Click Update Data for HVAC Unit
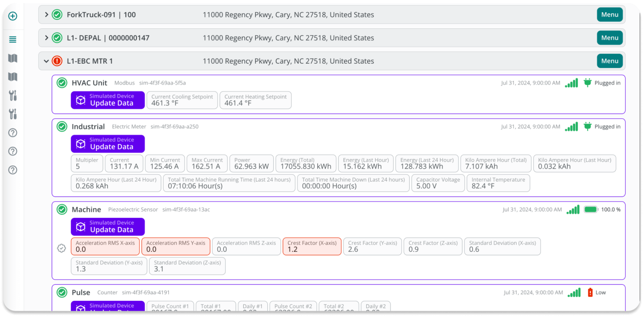This screenshot has height=316, width=644. pos(108,100)
